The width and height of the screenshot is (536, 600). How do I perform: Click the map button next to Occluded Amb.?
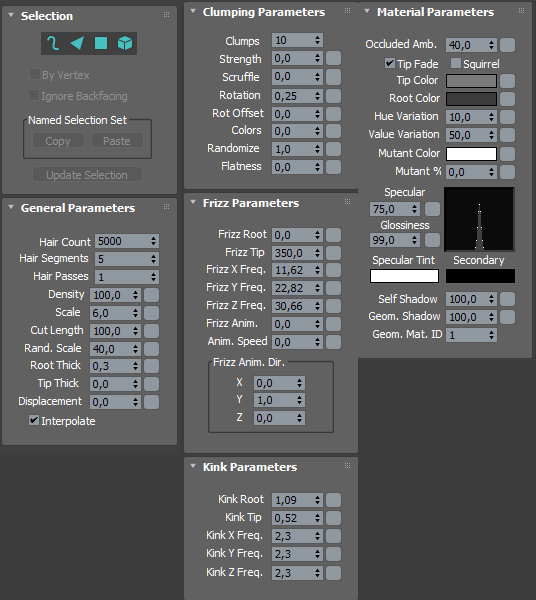[x=508, y=45]
